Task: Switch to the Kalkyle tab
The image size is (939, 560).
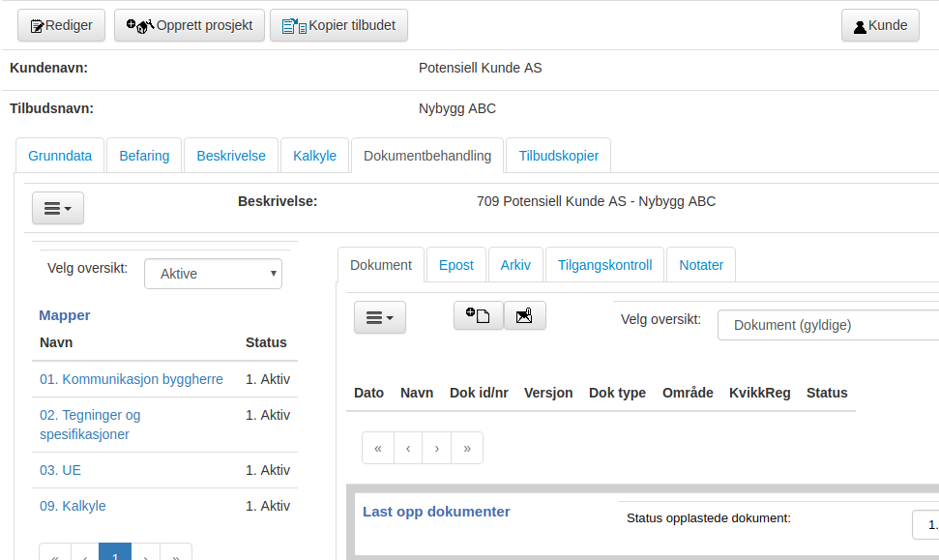Action: [x=314, y=156]
